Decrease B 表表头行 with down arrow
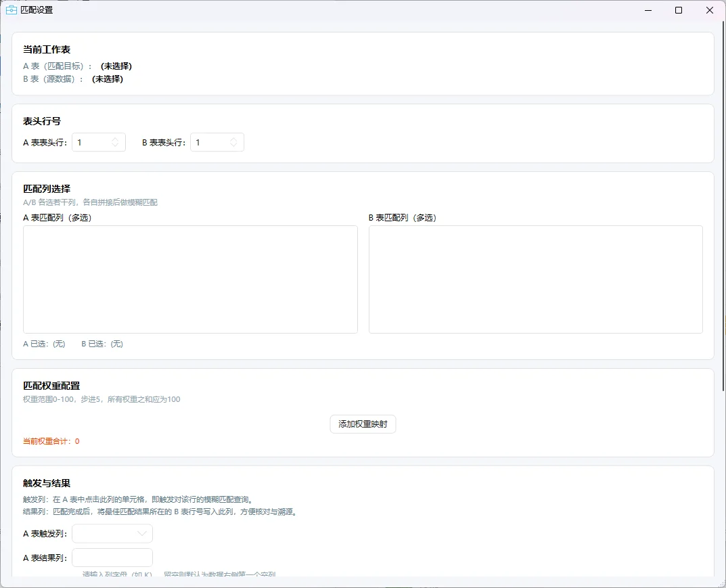Viewport: 726px width, 588px height. 234,146
